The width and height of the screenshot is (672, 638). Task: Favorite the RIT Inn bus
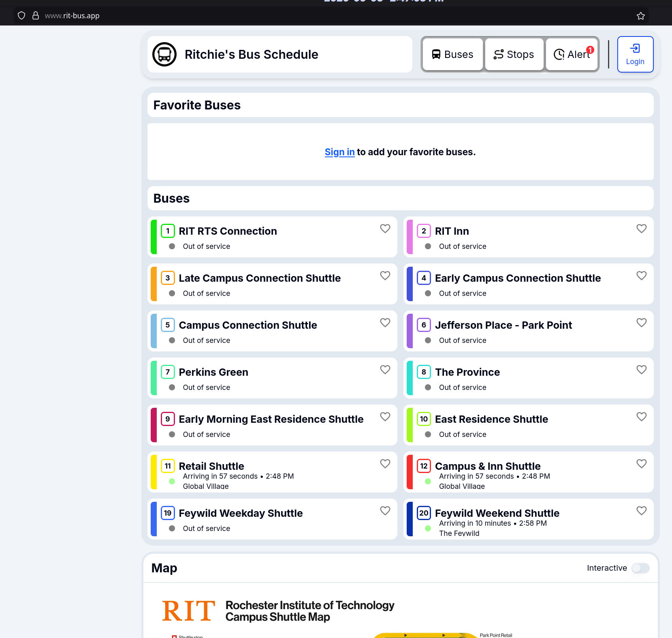(642, 229)
